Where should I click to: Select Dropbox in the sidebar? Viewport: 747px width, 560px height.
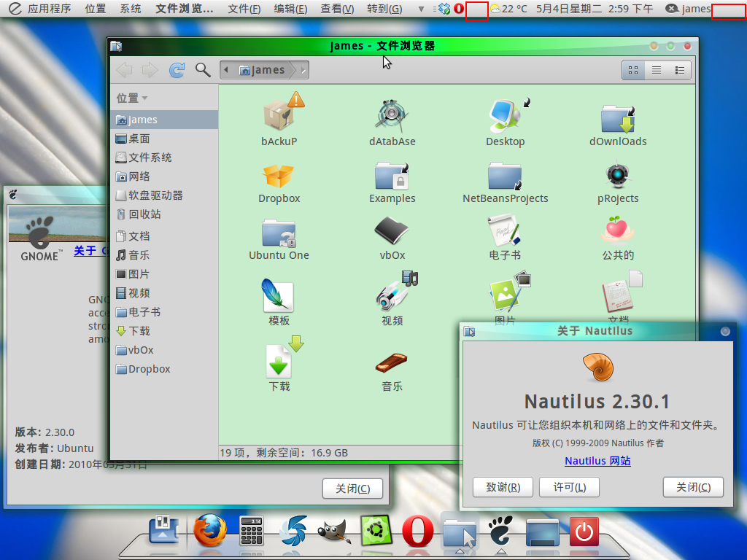[x=164, y=369]
